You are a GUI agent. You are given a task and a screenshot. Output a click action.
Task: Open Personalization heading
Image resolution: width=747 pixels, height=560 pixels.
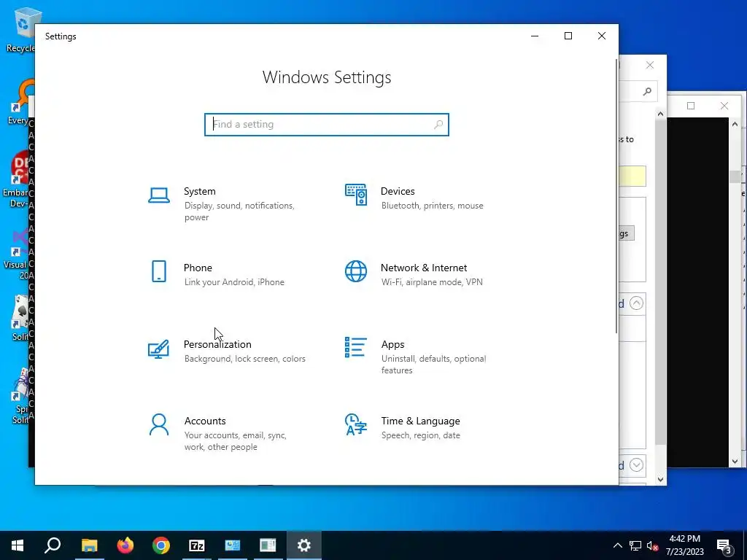[217, 344]
